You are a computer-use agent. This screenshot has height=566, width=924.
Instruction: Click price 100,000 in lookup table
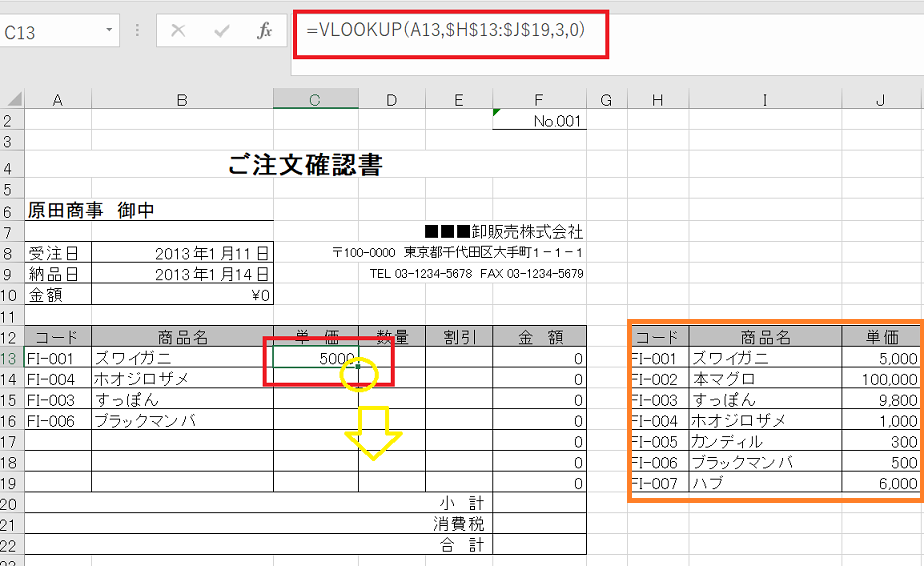[882, 379]
